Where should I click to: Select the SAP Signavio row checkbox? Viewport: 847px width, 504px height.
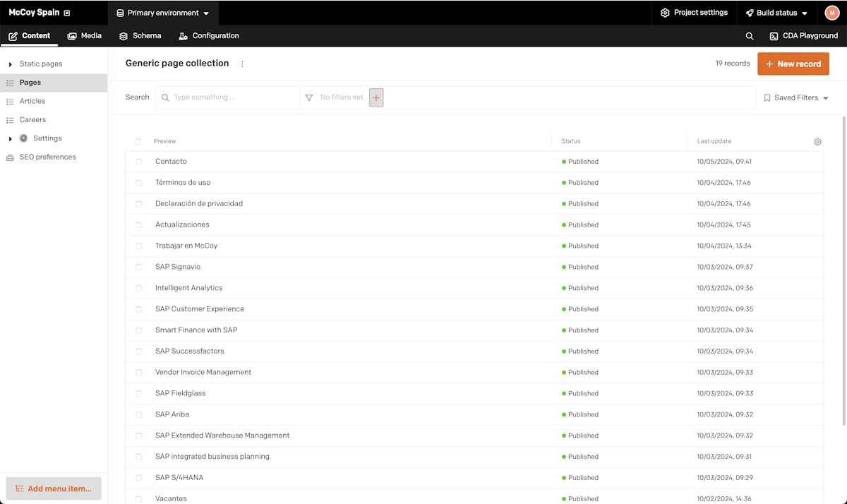click(x=138, y=268)
